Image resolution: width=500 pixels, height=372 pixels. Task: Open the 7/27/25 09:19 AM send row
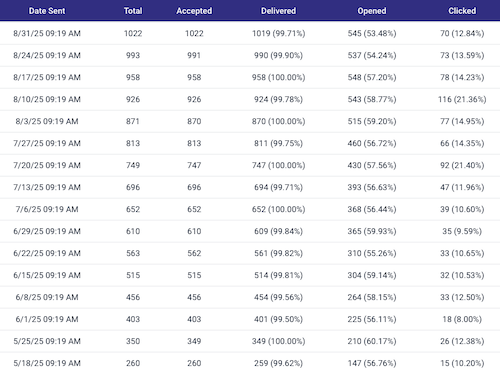coord(250,143)
